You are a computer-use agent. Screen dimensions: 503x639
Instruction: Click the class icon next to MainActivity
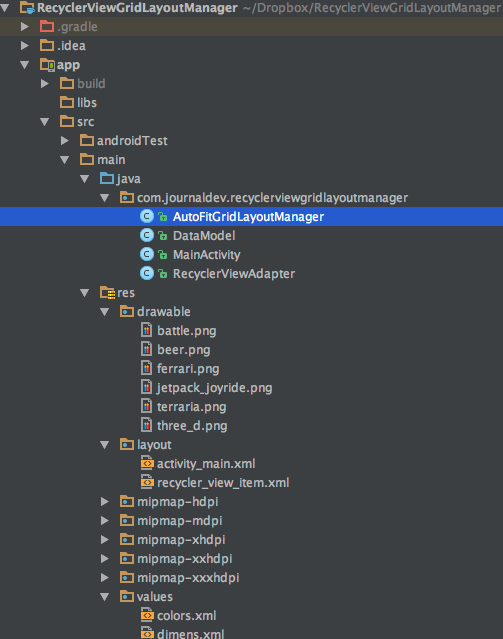(x=147, y=255)
